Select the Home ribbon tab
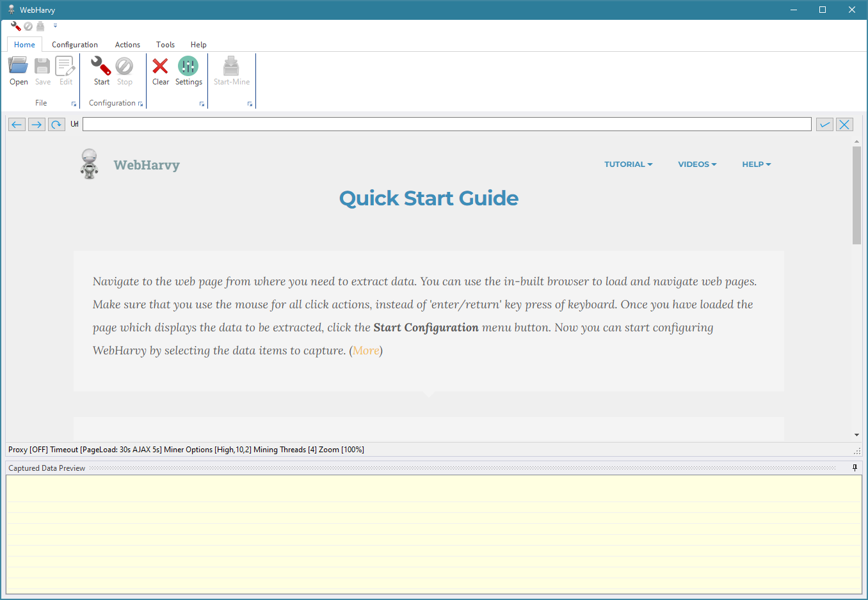This screenshot has height=600, width=868. click(24, 44)
